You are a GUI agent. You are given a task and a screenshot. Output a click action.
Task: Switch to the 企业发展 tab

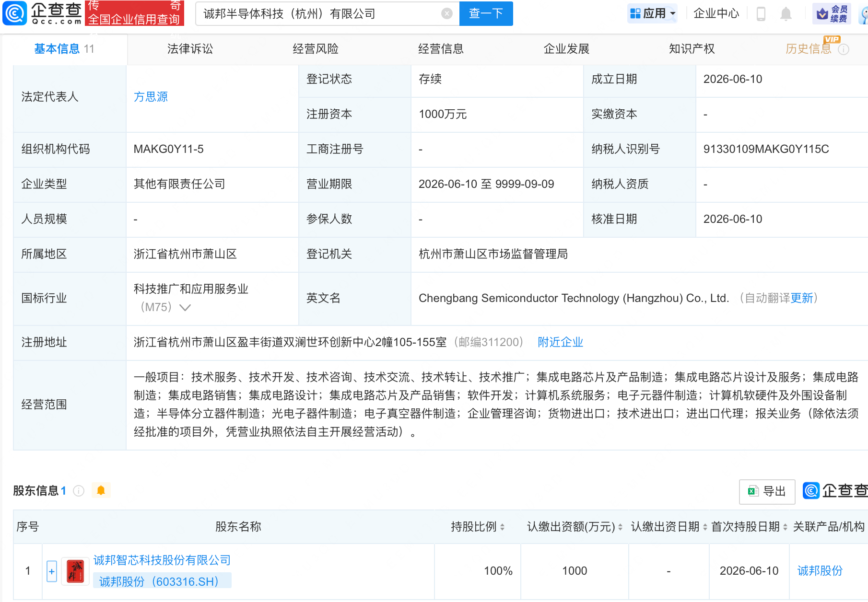566,49
